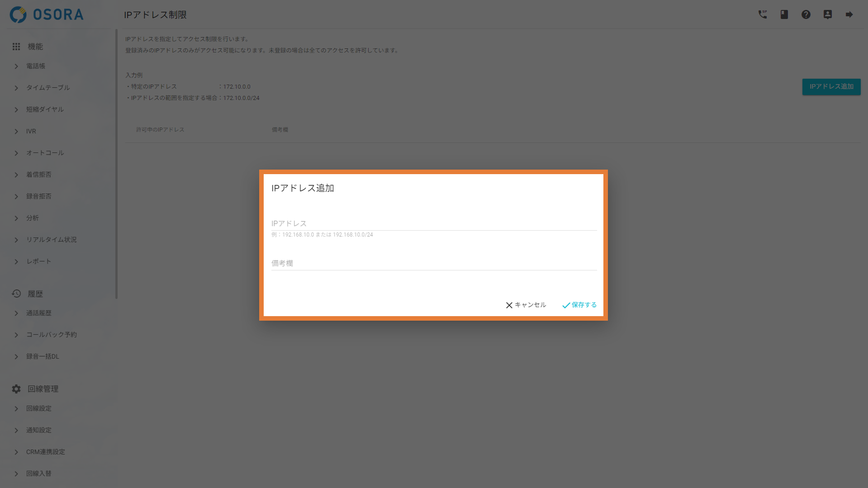This screenshot has height=488, width=868.
Task: Click the SIP phone icon in header
Action: pos(763,14)
